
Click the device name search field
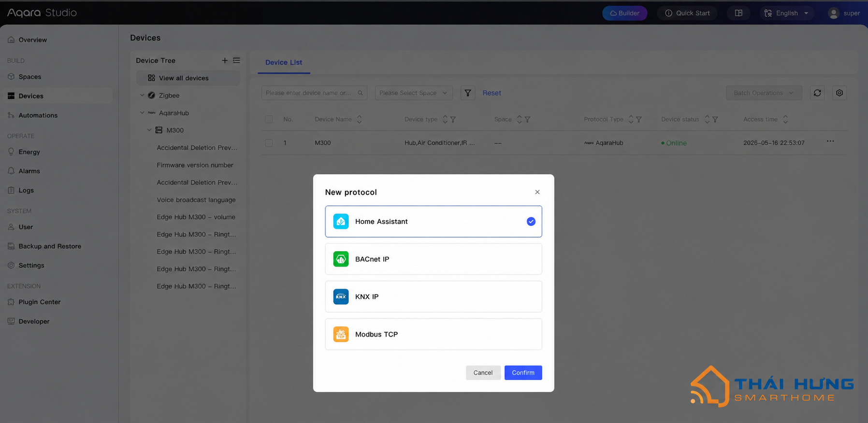(x=314, y=93)
